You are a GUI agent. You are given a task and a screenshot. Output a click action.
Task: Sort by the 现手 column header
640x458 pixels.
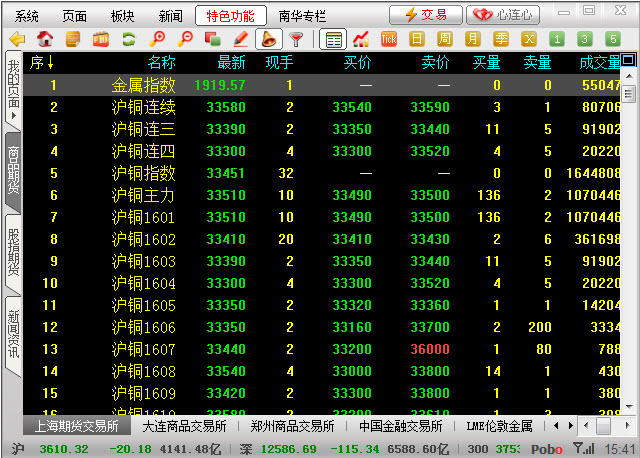coord(279,62)
